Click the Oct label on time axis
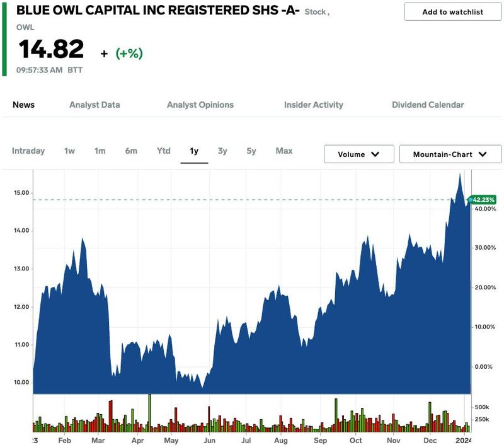Image resolution: width=504 pixels, height=447 pixels. (x=355, y=440)
